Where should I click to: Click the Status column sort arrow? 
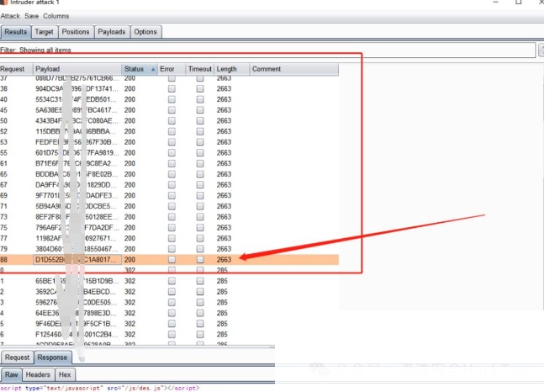(153, 70)
